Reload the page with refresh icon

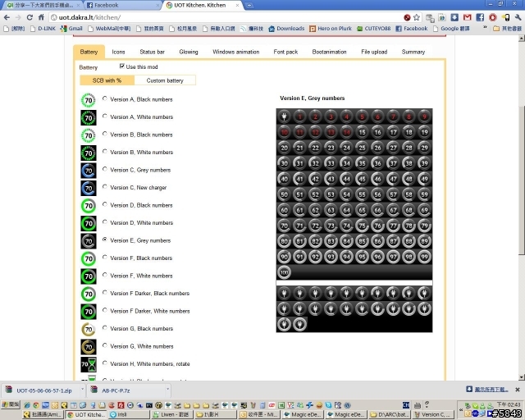click(30, 17)
